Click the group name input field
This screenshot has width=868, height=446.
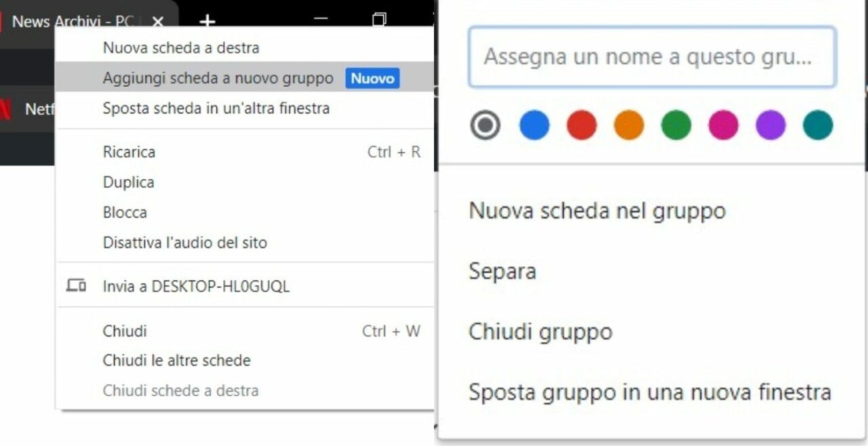pyautogui.click(x=652, y=57)
